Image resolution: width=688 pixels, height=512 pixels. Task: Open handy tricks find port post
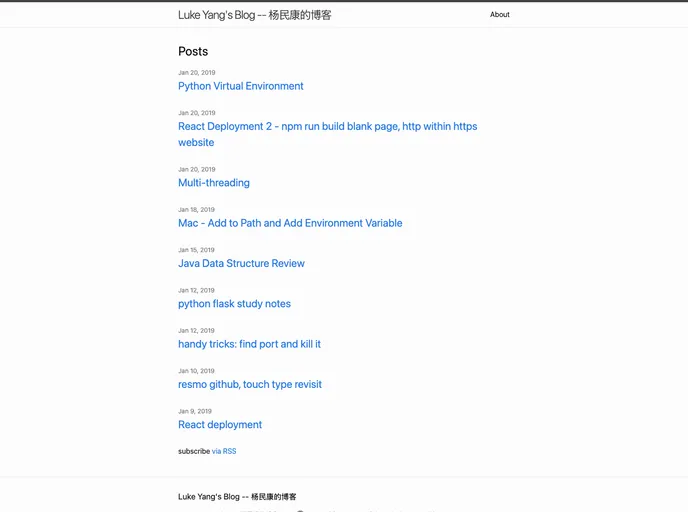(x=249, y=344)
